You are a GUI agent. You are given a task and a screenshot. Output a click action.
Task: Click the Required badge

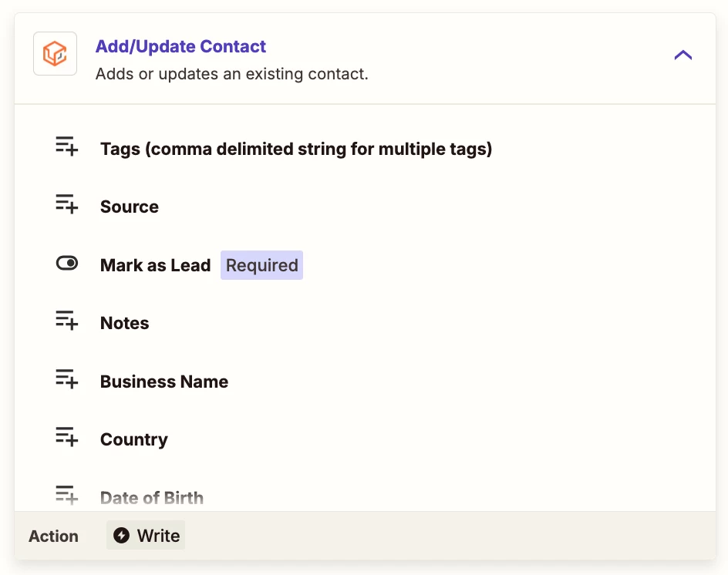coord(262,265)
